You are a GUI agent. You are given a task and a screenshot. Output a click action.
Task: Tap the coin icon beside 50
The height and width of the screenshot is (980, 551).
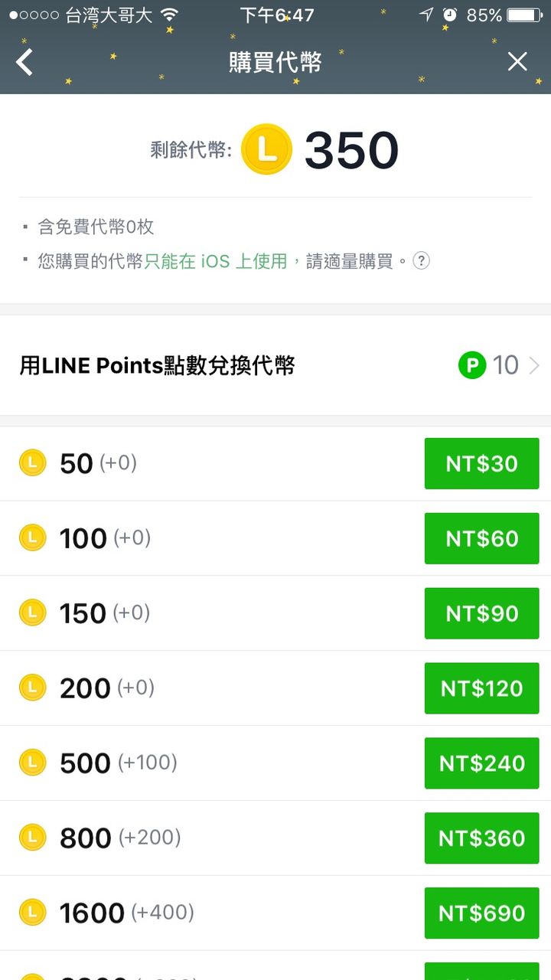(x=32, y=462)
